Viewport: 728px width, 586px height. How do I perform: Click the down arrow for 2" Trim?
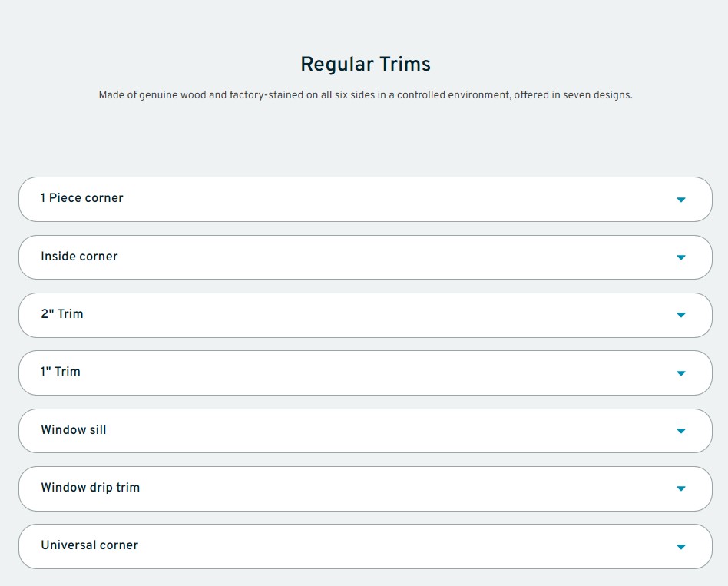[680, 315]
